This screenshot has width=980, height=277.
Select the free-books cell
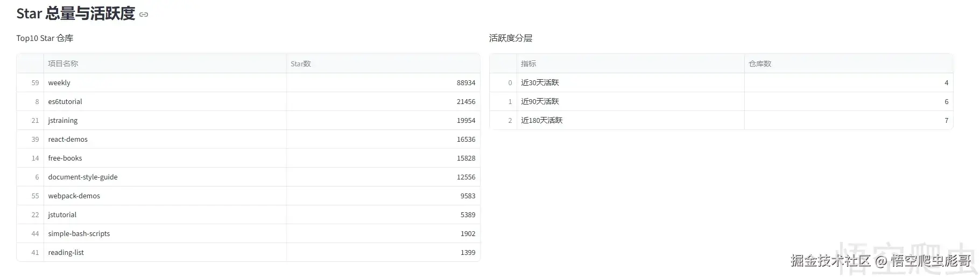165,158
